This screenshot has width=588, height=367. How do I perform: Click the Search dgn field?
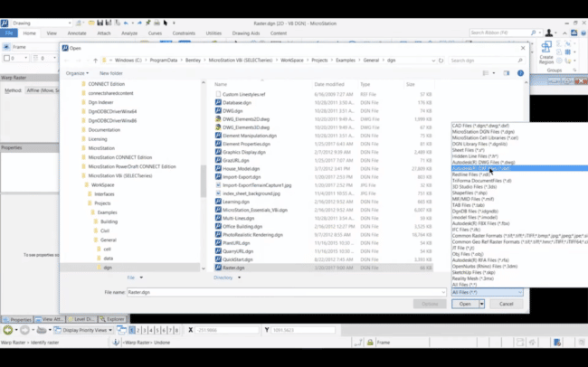[487, 61]
